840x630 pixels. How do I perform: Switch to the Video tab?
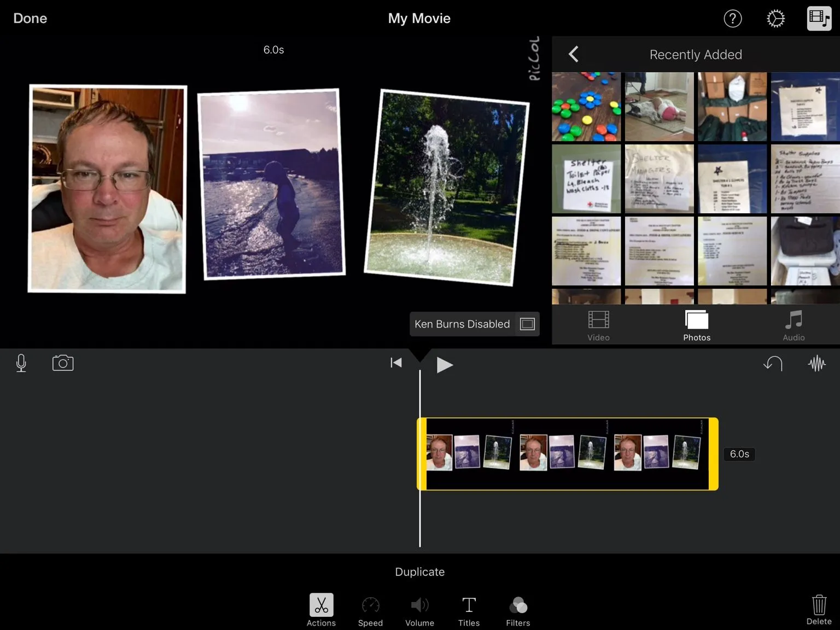pos(598,326)
